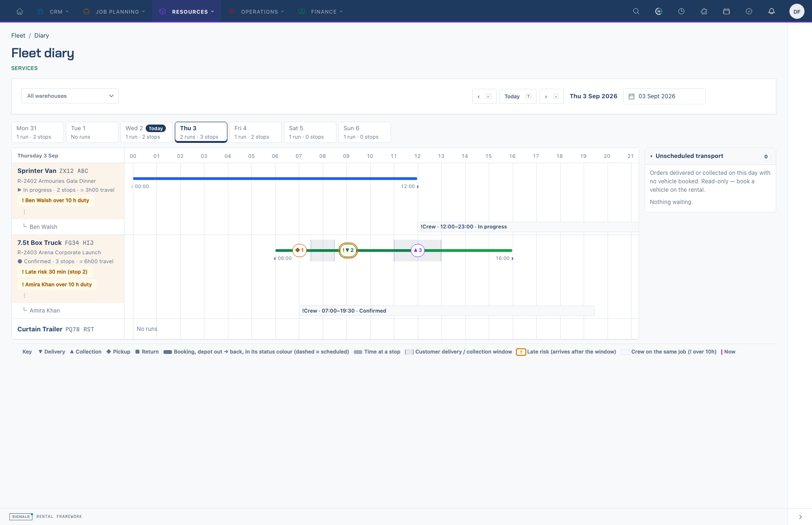Open the CRM menu

[53, 11]
